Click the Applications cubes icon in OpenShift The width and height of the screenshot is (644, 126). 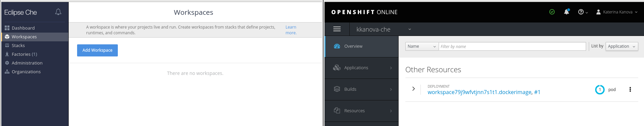[337, 68]
